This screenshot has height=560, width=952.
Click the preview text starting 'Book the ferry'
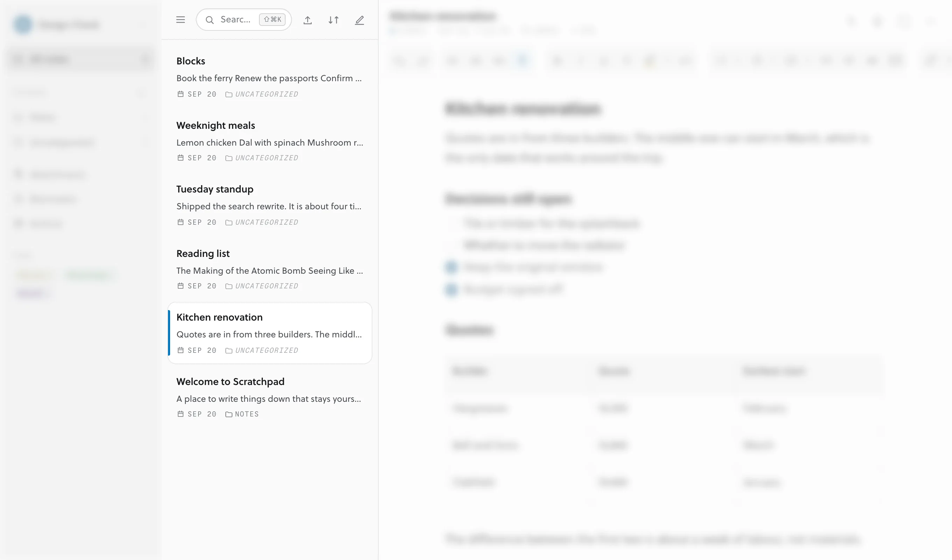(269, 78)
